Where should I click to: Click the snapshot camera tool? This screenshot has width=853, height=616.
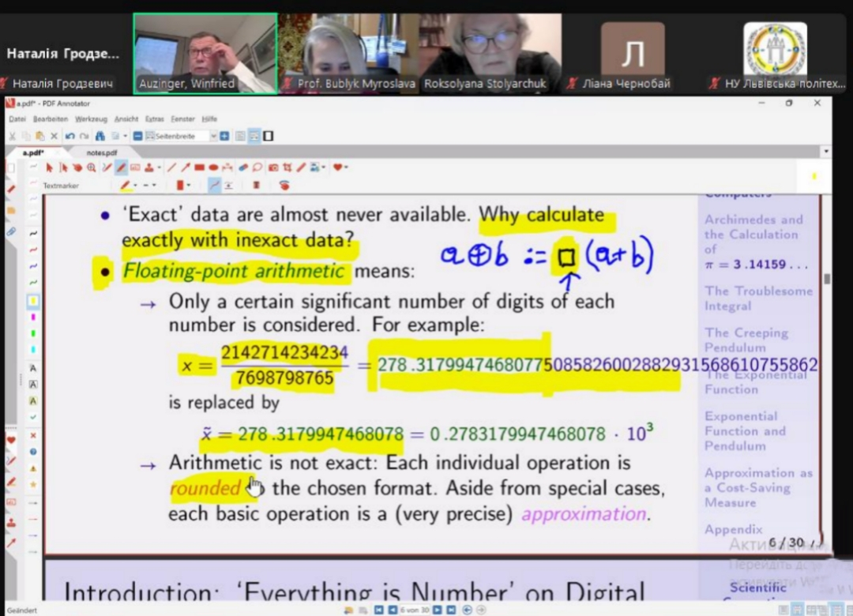tap(272, 167)
